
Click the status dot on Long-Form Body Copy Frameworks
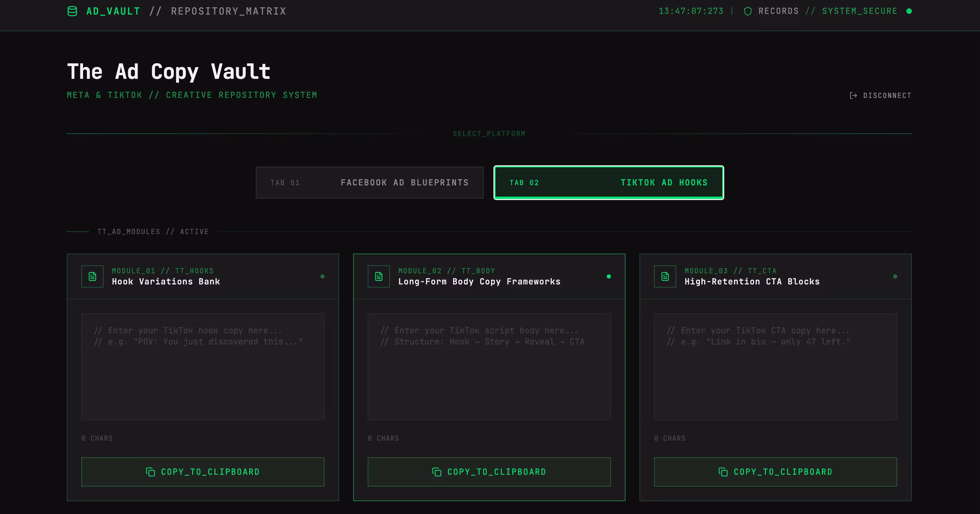609,276
